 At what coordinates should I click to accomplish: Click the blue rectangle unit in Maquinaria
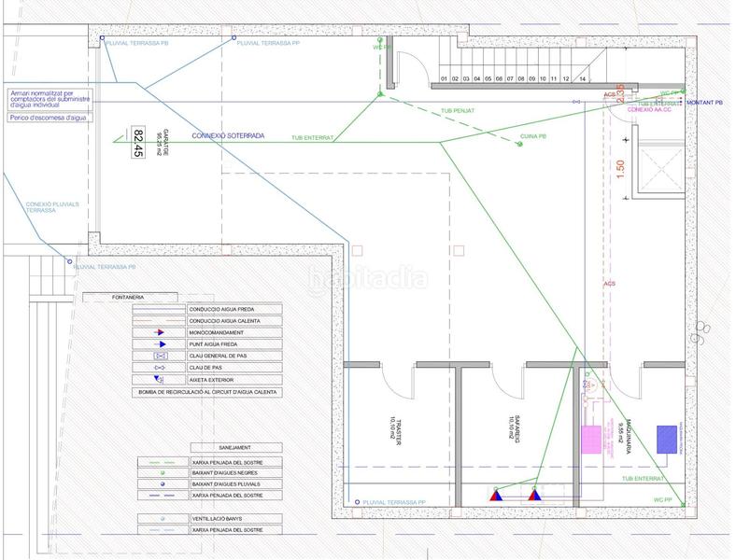click(668, 439)
